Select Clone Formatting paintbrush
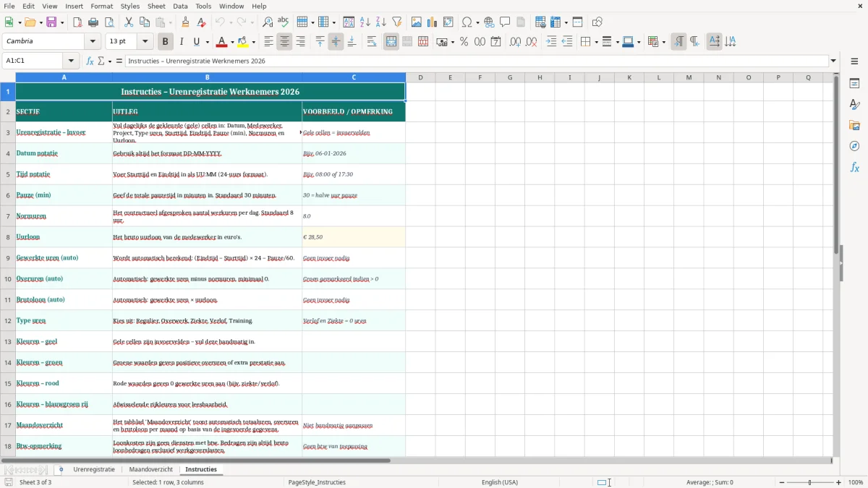 pyautogui.click(x=186, y=22)
